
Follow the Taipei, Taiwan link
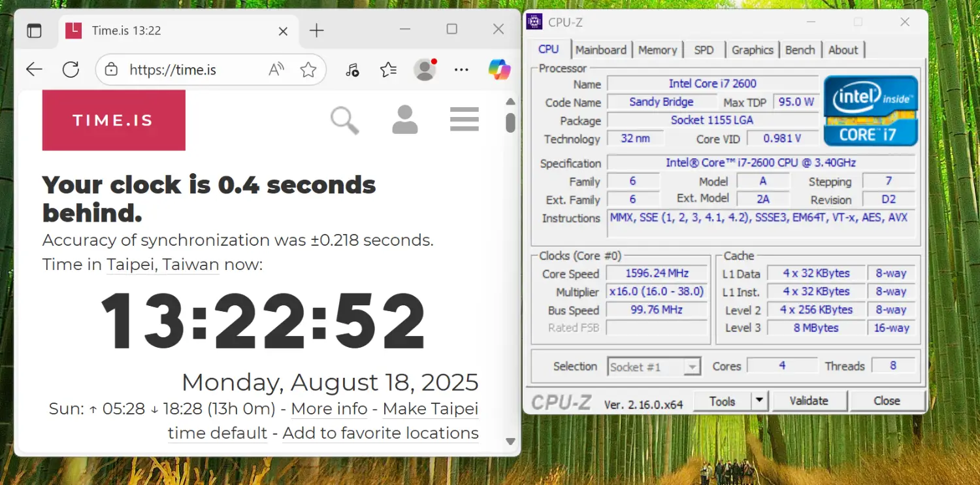pos(163,265)
